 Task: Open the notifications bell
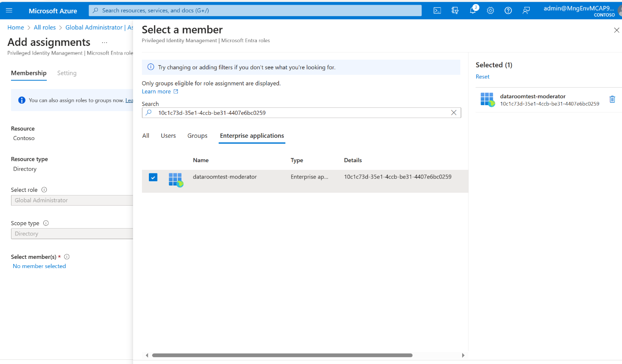tap(473, 11)
